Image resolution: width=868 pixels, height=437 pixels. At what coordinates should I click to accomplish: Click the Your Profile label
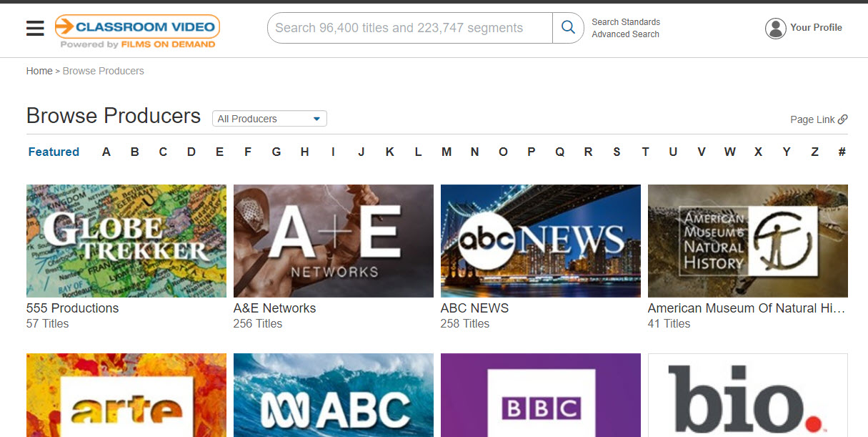[816, 28]
